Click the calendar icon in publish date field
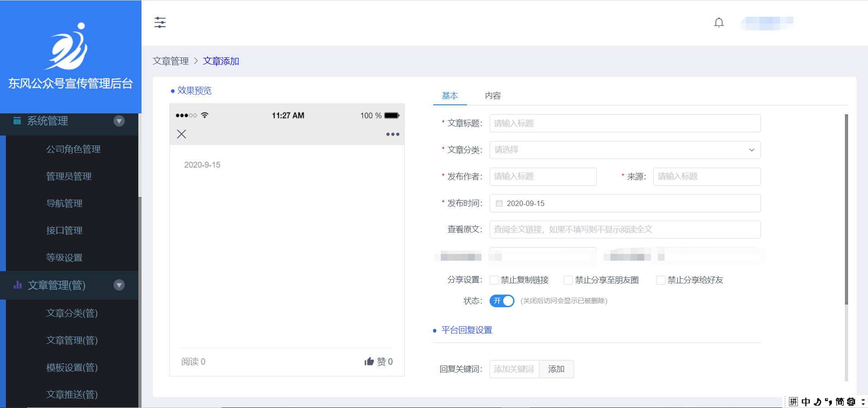This screenshot has width=868, height=408. pyautogui.click(x=499, y=204)
